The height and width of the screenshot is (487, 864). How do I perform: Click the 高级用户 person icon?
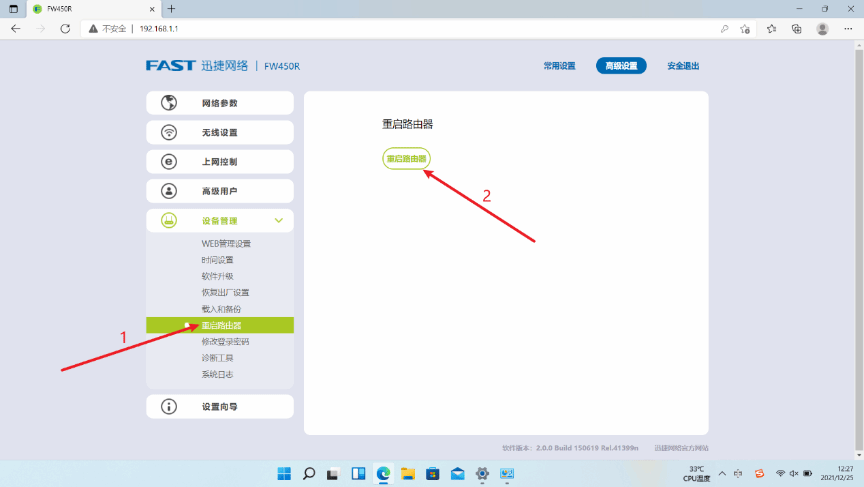(169, 190)
